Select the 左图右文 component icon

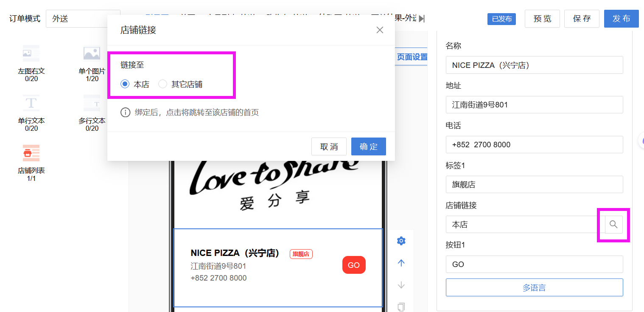(31, 54)
